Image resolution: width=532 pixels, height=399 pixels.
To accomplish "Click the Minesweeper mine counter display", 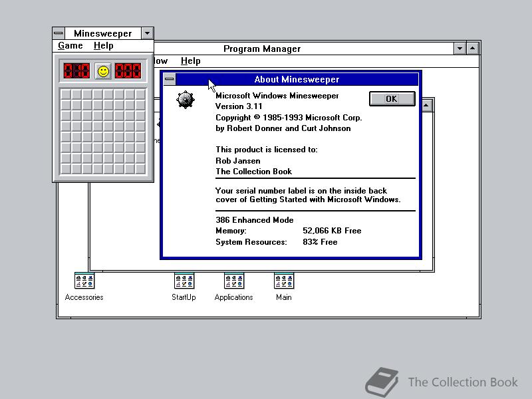I will [x=76, y=71].
